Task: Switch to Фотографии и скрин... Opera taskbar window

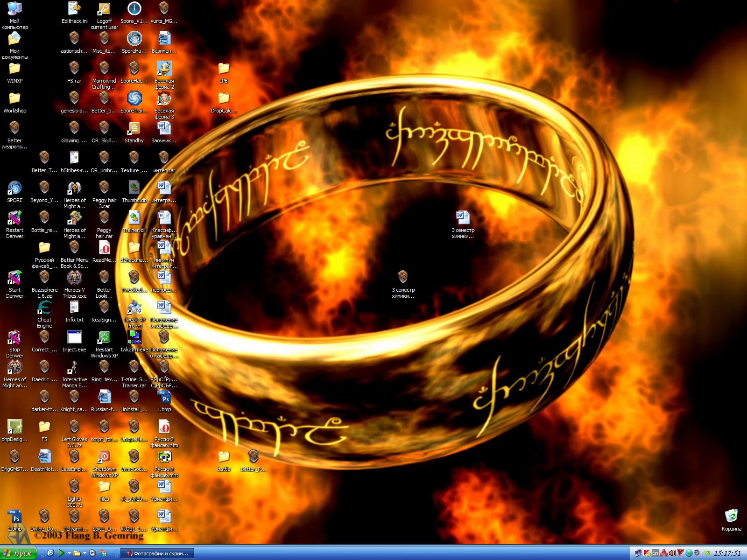Action: click(x=157, y=553)
